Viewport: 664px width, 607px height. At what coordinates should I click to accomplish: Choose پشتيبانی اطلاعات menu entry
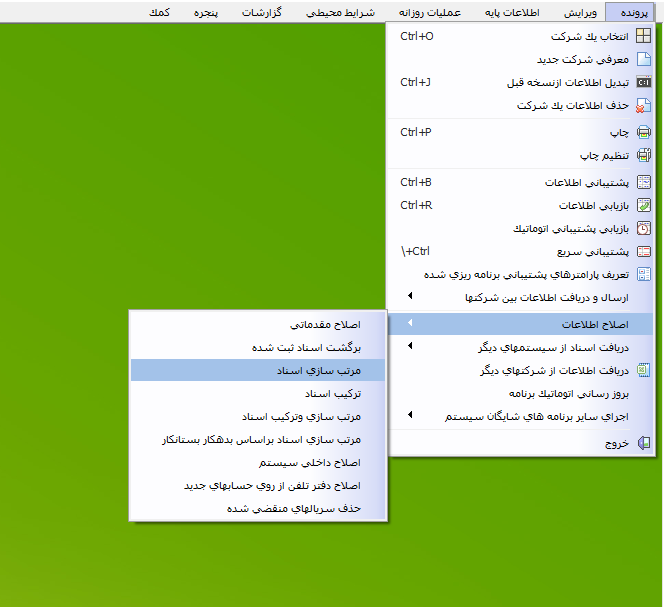520,182
